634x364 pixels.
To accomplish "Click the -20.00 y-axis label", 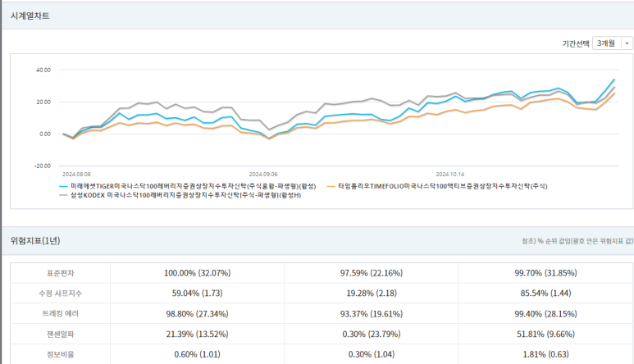I will [x=43, y=166].
